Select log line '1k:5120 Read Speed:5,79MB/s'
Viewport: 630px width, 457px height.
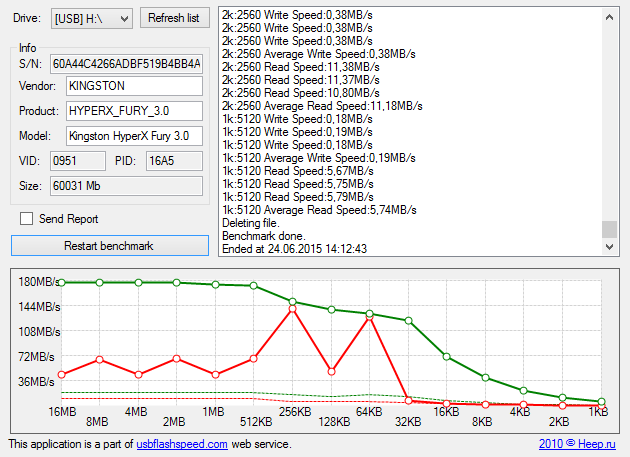click(x=298, y=197)
